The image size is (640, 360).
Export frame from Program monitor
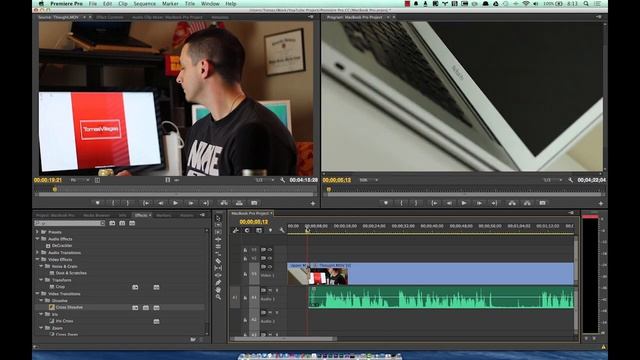click(542, 203)
